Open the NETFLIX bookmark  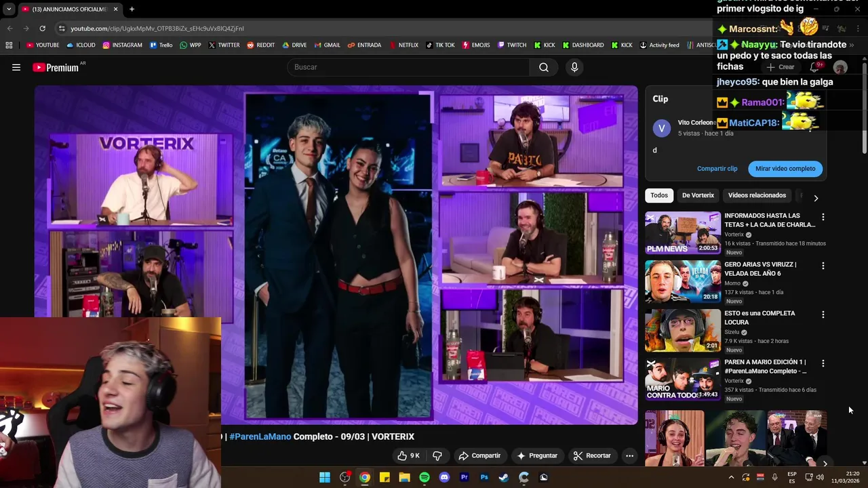403,45
